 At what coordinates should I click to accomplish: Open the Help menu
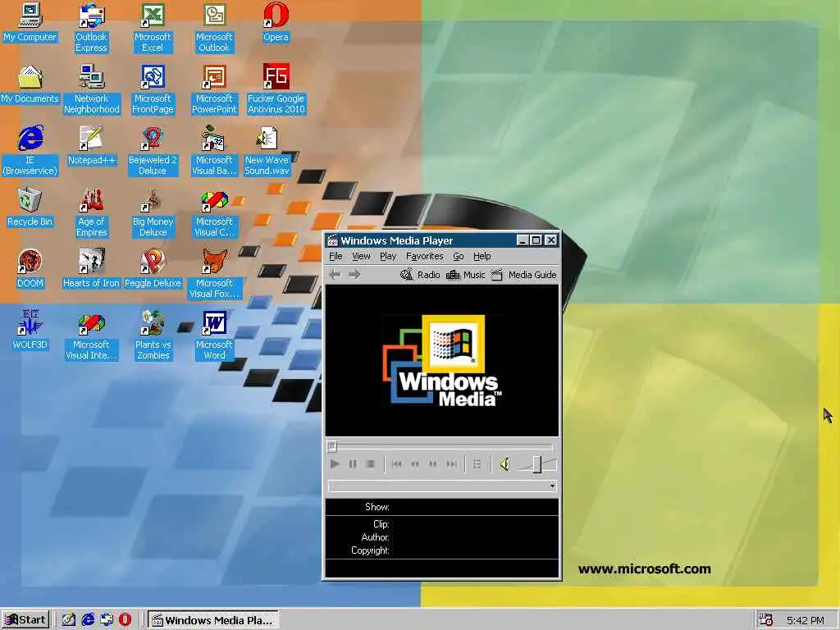coord(482,256)
